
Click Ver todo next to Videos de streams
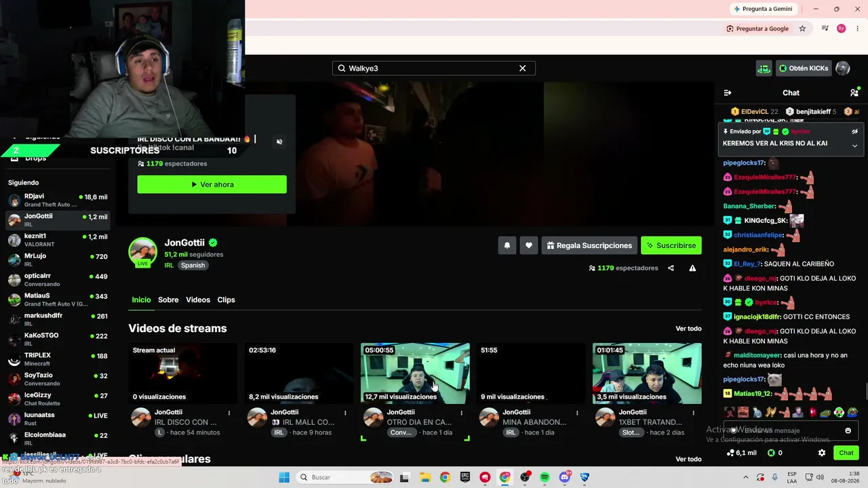tap(688, 329)
